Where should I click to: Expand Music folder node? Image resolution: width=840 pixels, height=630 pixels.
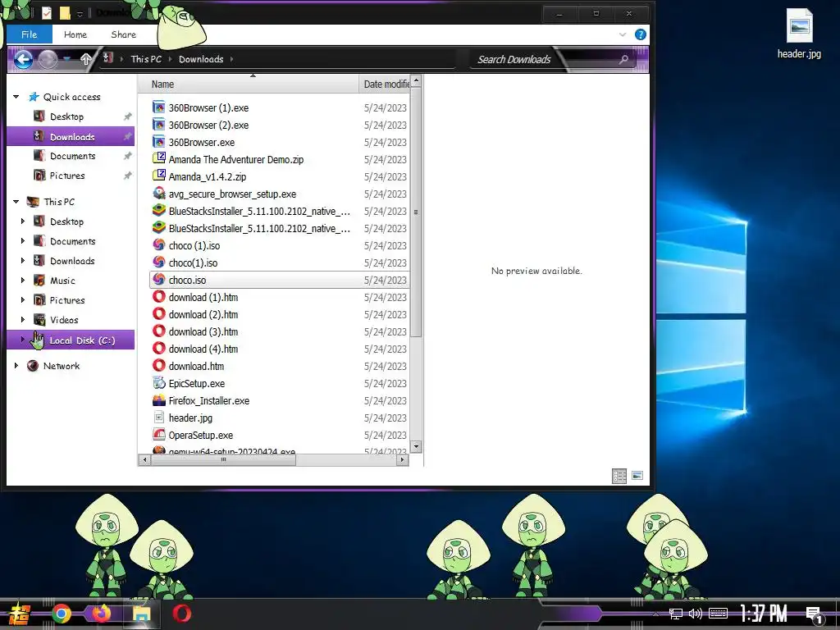pos(23,281)
